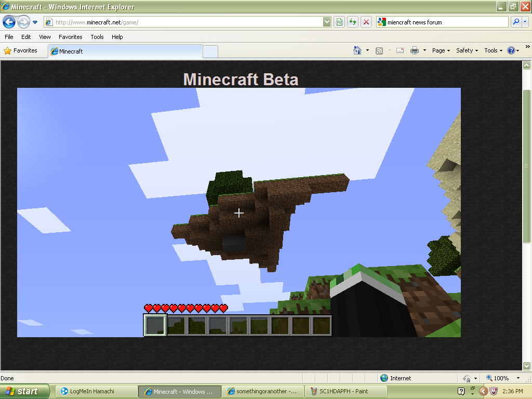532x399 pixels.
Task: Click the Compatibility View icon
Action: (339, 22)
